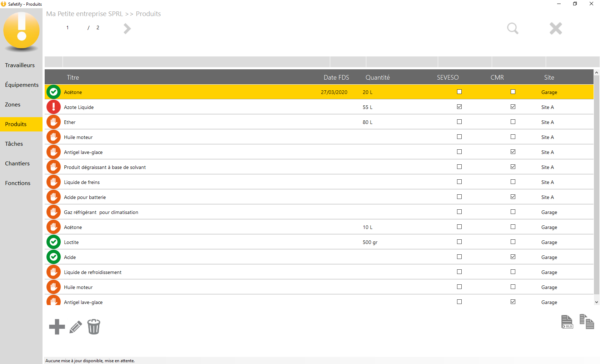
Task: Click orange hand icon for Liquide de refroidissement
Action: [54, 272]
